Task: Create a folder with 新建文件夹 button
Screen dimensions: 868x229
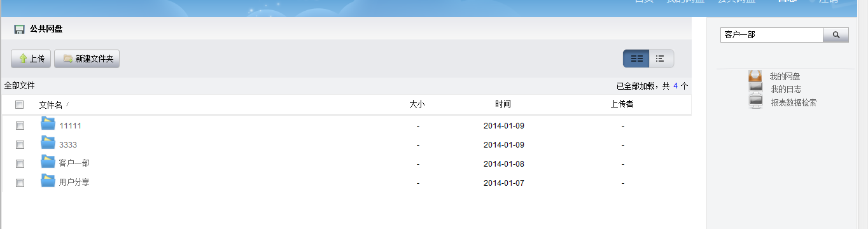Action: point(87,59)
